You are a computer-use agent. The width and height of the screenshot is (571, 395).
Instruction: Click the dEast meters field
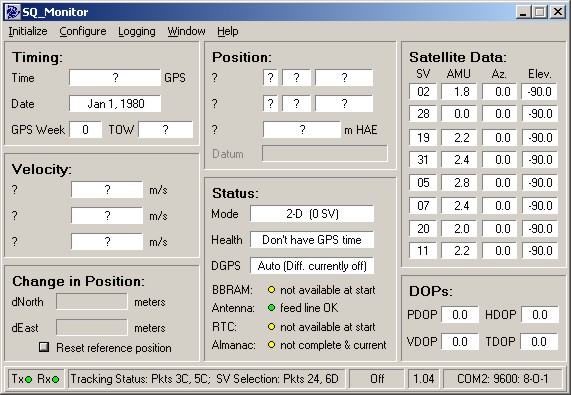tap(92, 328)
